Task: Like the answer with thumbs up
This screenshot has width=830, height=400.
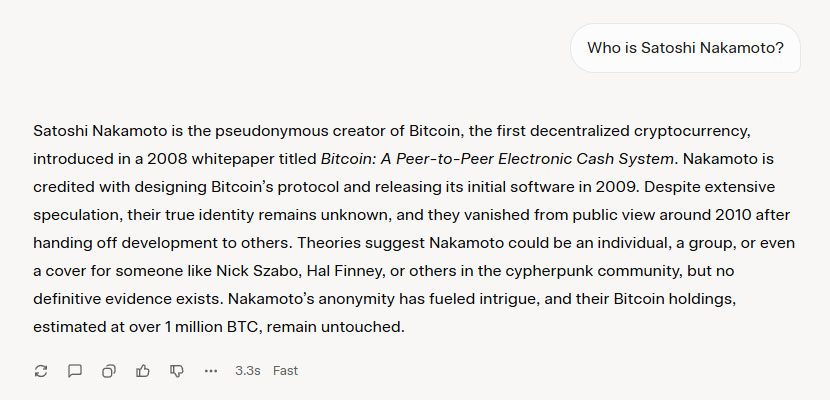Action: pyautogui.click(x=143, y=371)
